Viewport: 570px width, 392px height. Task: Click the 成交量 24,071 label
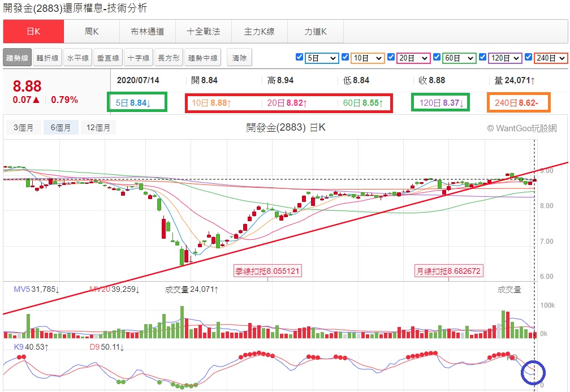tap(192, 290)
